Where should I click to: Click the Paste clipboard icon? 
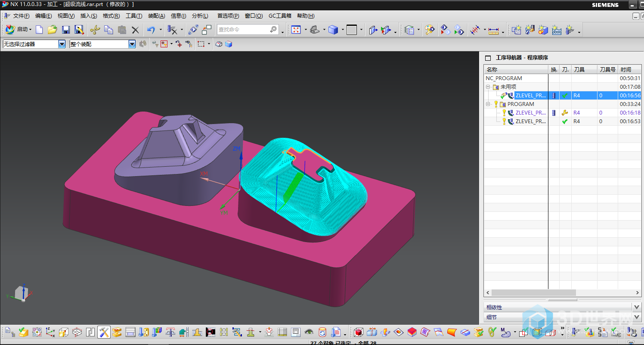(x=122, y=30)
